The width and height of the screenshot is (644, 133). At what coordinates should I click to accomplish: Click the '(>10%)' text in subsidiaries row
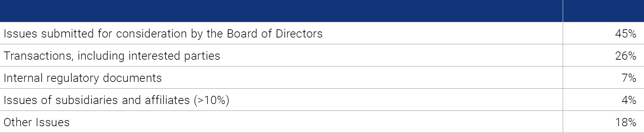click(x=211, y=100)
